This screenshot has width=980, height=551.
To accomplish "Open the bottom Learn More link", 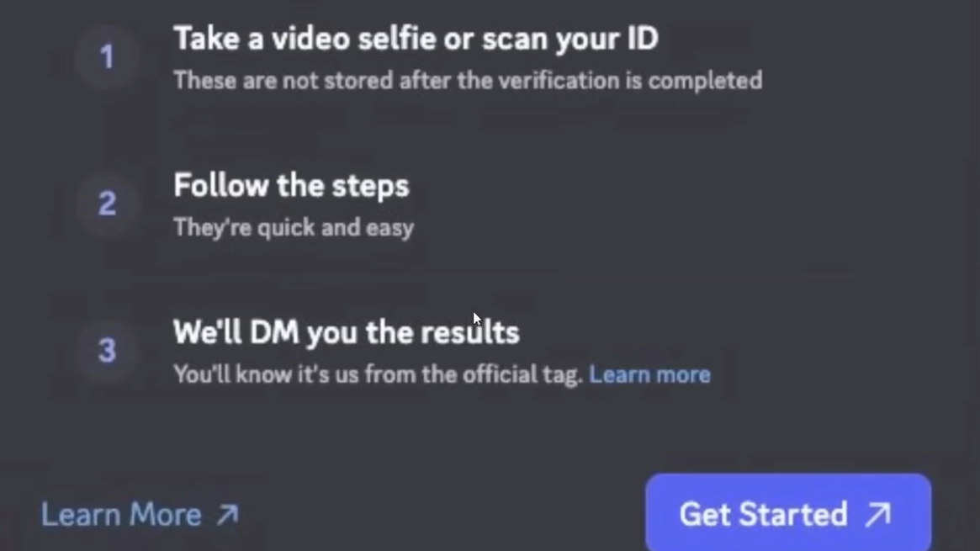I will 140,515.
